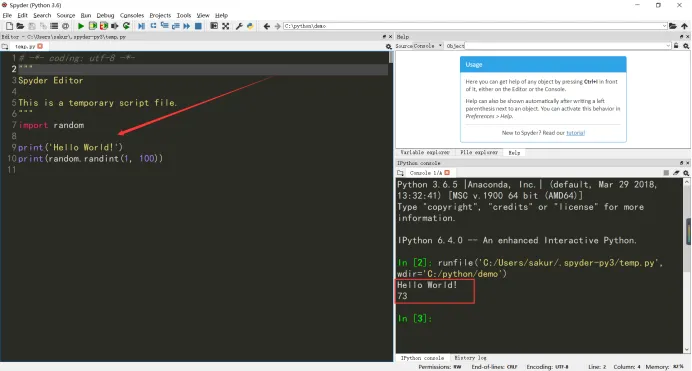
Task: Toggle the Help pane lock icon
Action: click(676, 45)
